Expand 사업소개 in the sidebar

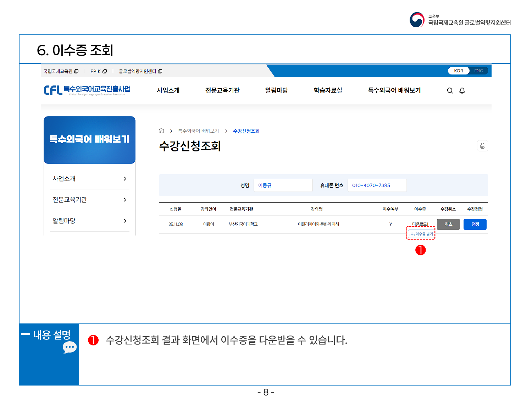click(125, 179)
